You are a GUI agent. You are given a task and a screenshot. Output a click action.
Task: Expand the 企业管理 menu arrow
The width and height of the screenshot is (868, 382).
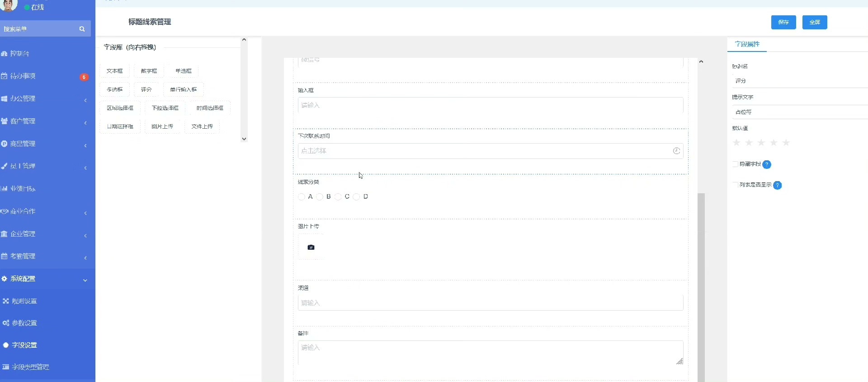tap(85, 236)
